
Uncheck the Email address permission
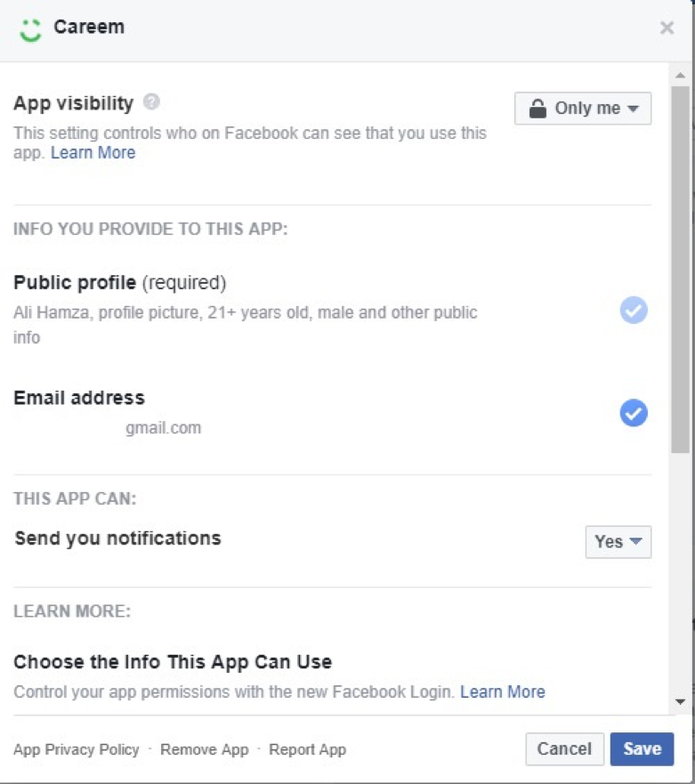point(634,413)
